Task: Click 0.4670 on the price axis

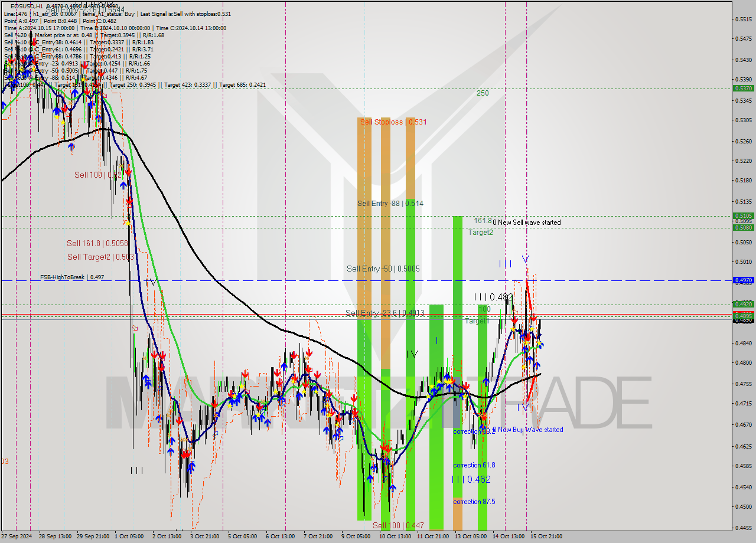Action: tap(743, 424)
